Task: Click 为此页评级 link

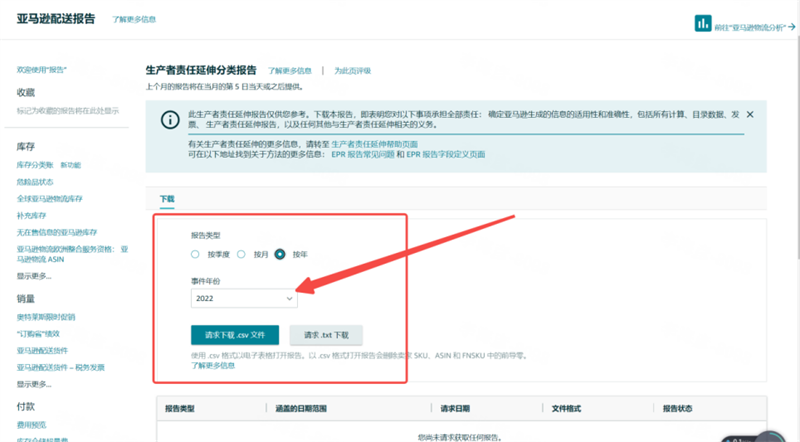Action: point(353,71)
